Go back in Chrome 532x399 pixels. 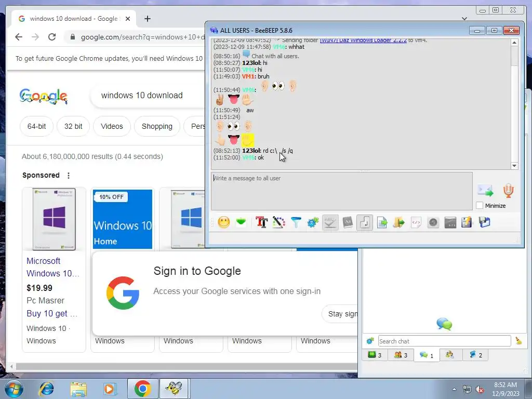tap(19, 37)
